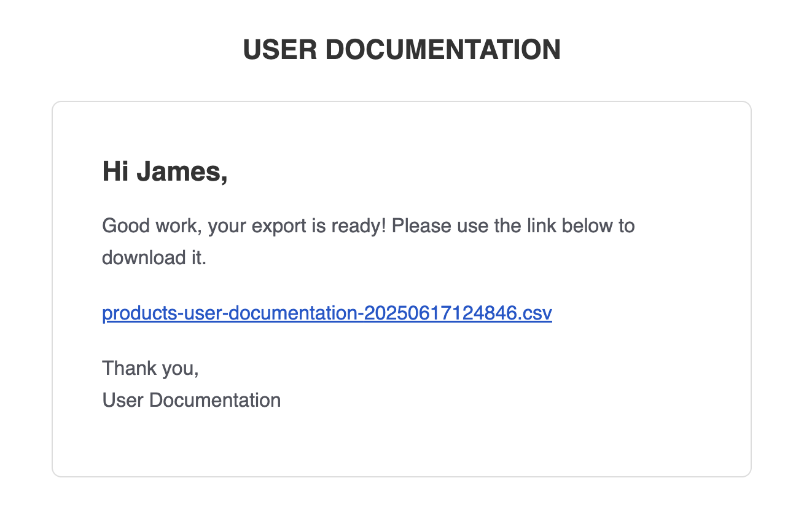Click the "Thank you," closing line

coord(150,369)
